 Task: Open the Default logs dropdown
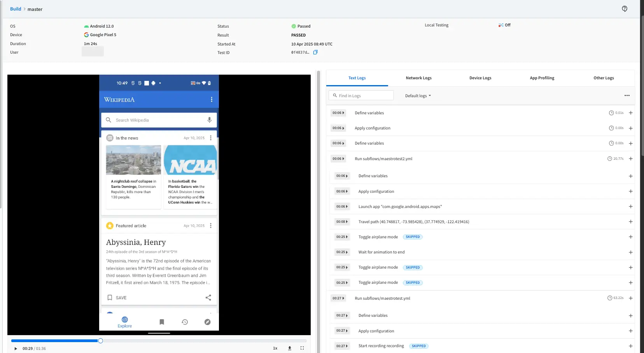(x=418, y=96)
